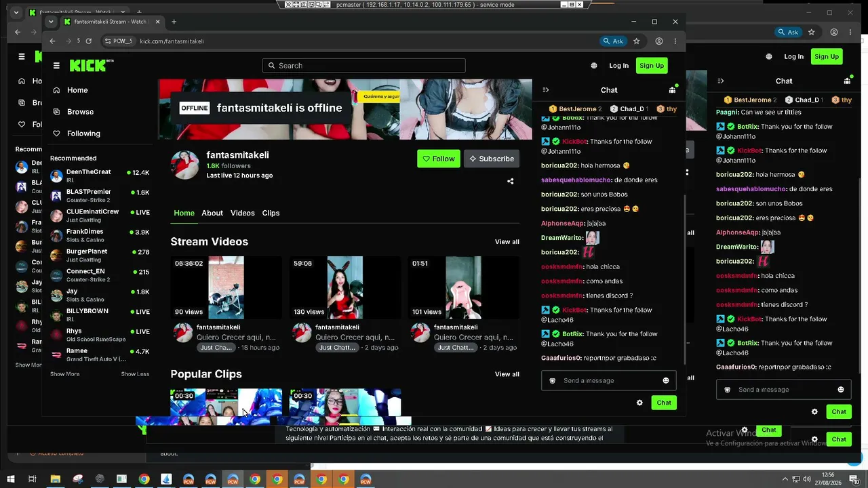Open emoji picker in the front chat input
Image resolution: width=868 pixels, height=488 pixels.
pyautogui.click(x=666, y=381)
